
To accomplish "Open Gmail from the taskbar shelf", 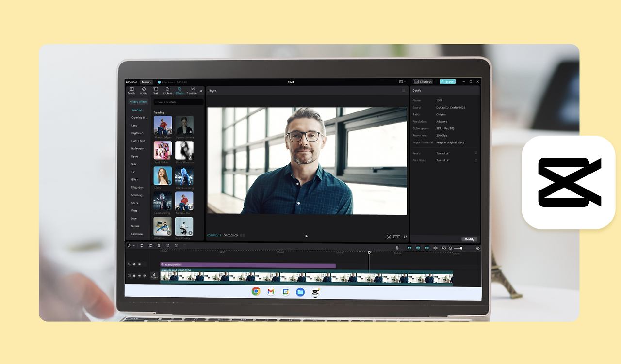I will coord(271,291).
